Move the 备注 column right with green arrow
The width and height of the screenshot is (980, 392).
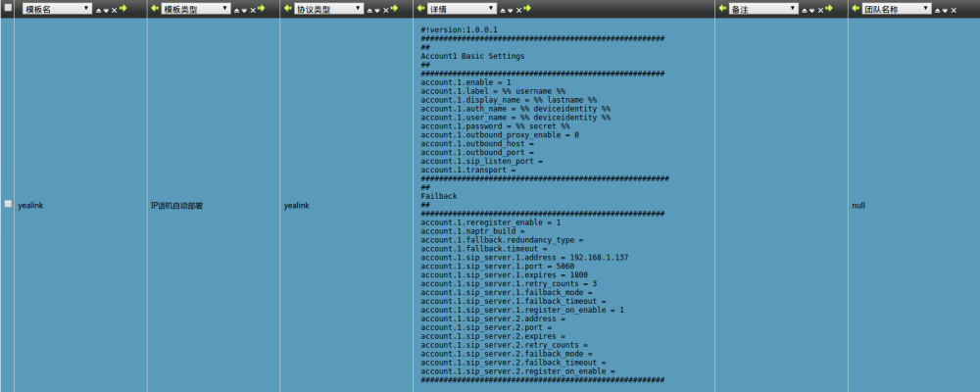point(829,8)
